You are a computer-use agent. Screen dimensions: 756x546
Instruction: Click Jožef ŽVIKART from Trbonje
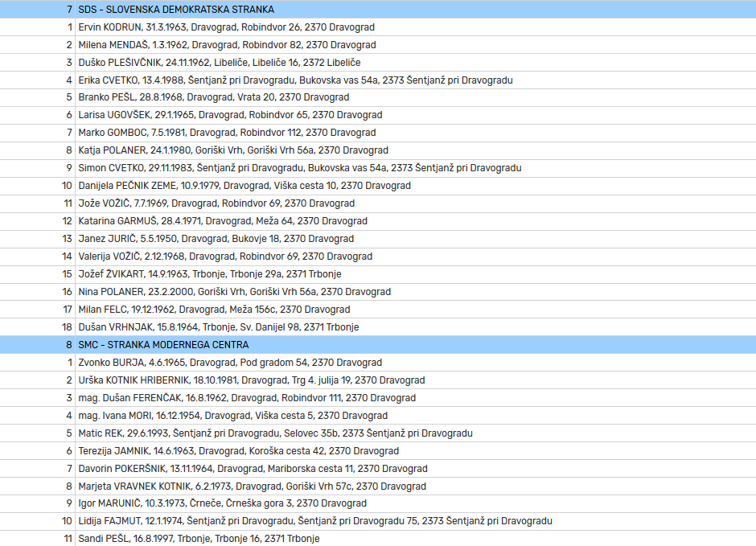coord(378,274)
